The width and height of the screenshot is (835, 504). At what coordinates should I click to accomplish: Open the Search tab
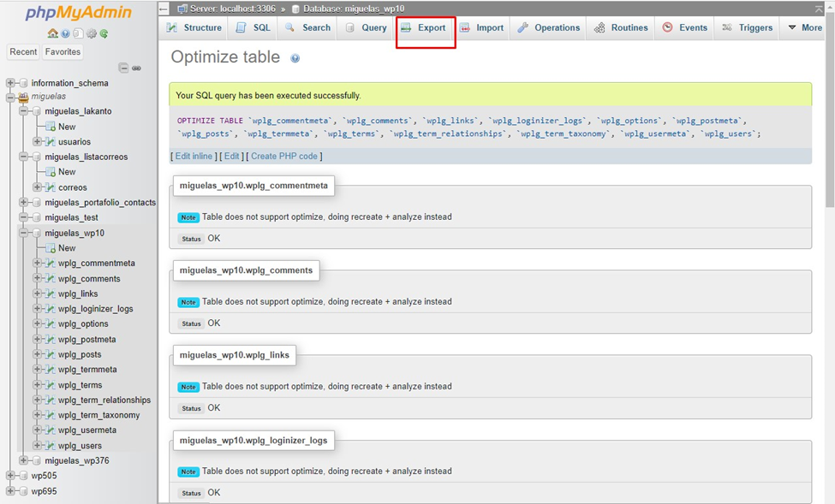[x=307, y=27]
